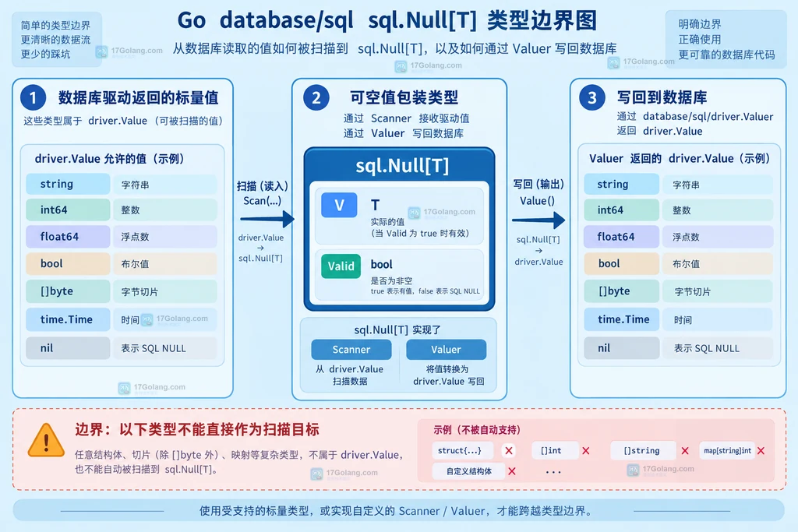The image size is (798, 532).
Task: Click the "sql.Null[T] 实现了" label
Action: tap(397, 330)
